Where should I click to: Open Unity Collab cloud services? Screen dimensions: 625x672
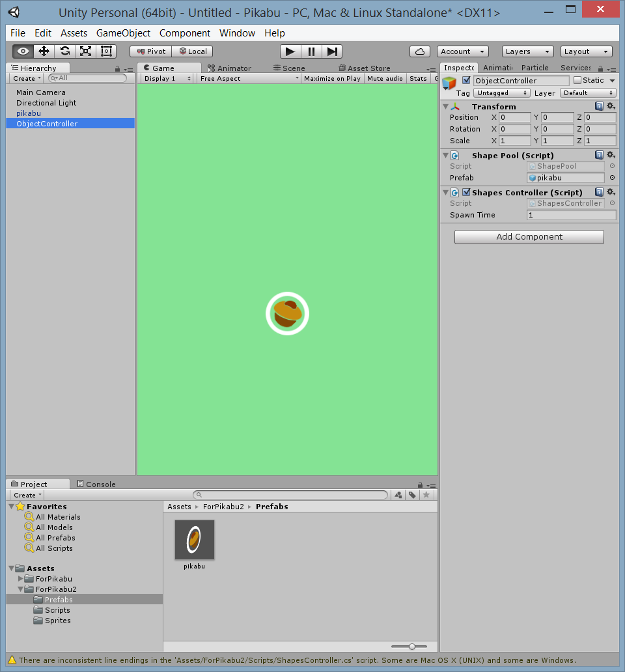420,51
